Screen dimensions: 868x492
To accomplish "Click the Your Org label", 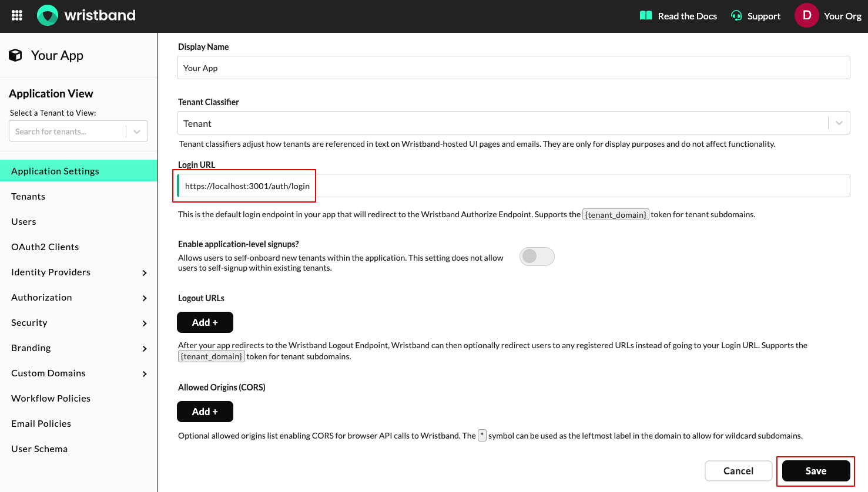I will coord(843,16).
